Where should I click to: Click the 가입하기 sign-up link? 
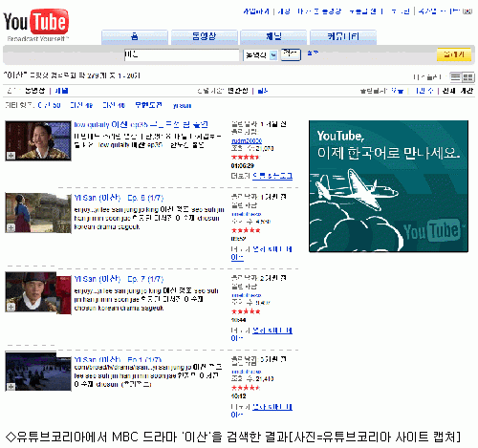pos(256,11)
